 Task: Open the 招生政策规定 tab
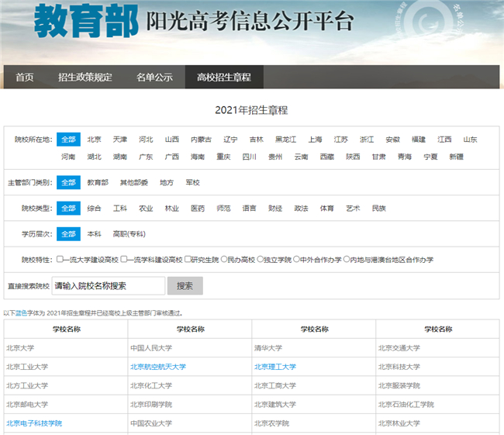85,78
